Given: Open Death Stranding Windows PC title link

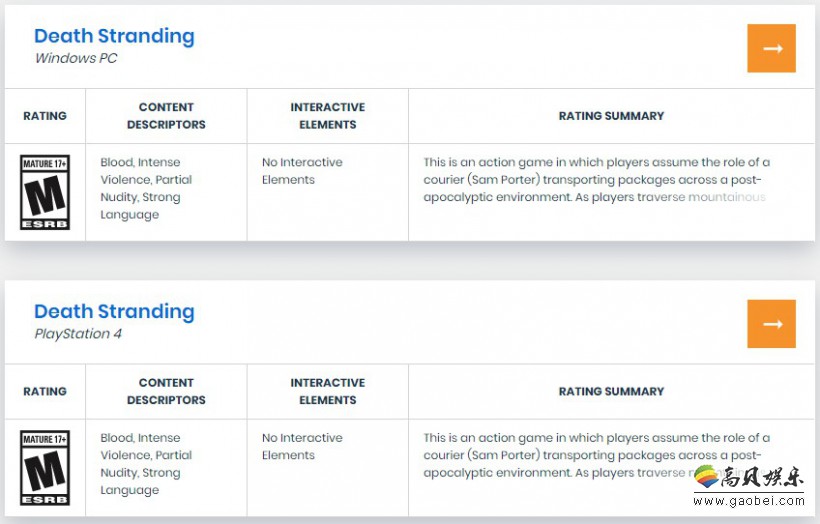Looking at the screenshot, I should coord(114,36).
